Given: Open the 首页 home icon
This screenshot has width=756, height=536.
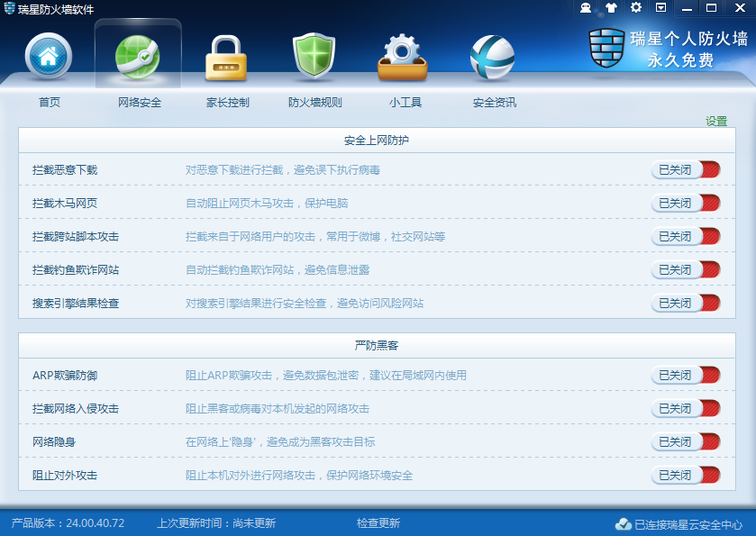Looking at the screenshot, I should point(49,56).
